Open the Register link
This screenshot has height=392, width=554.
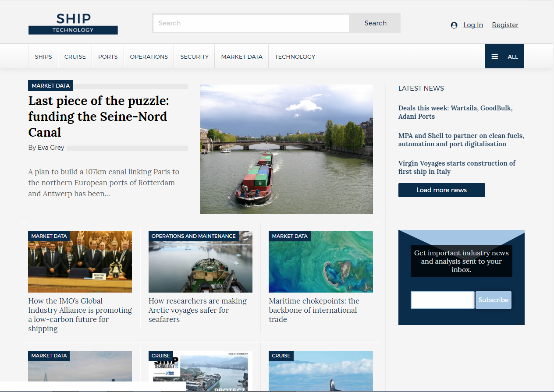(x=505, y=25)
